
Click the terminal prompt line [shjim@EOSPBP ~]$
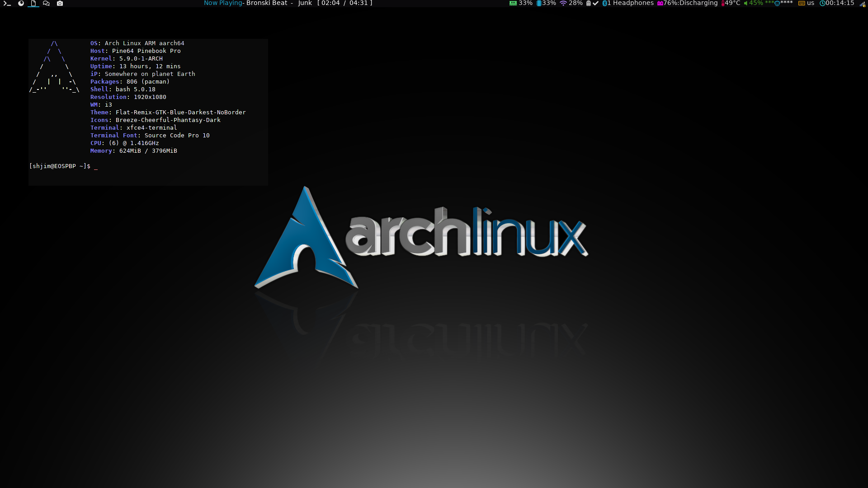60,166
